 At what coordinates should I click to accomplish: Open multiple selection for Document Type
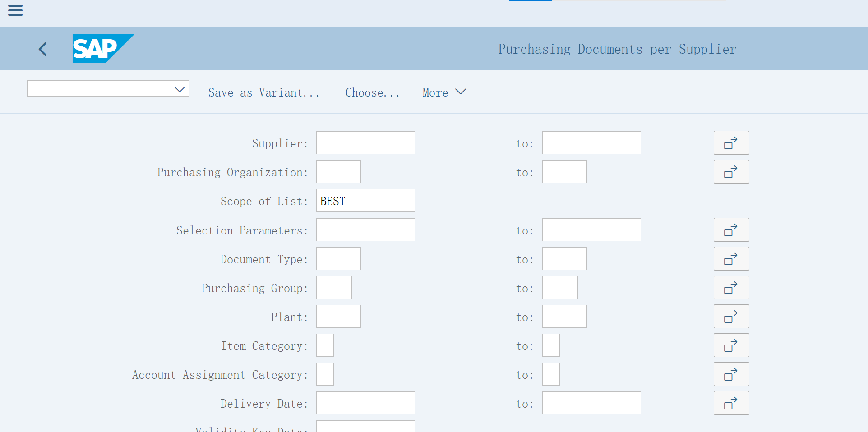click(x=731, y=259)
